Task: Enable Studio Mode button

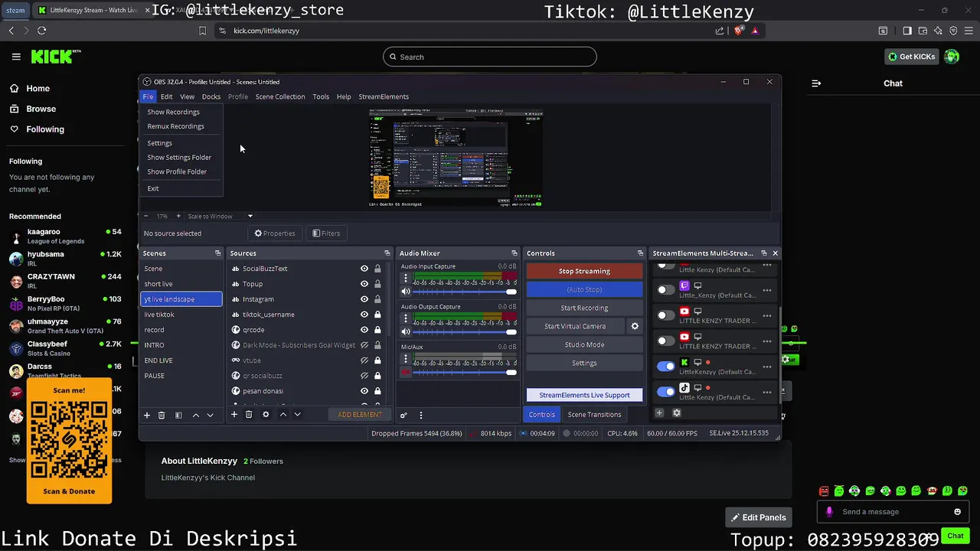Action: pos(584,344)
